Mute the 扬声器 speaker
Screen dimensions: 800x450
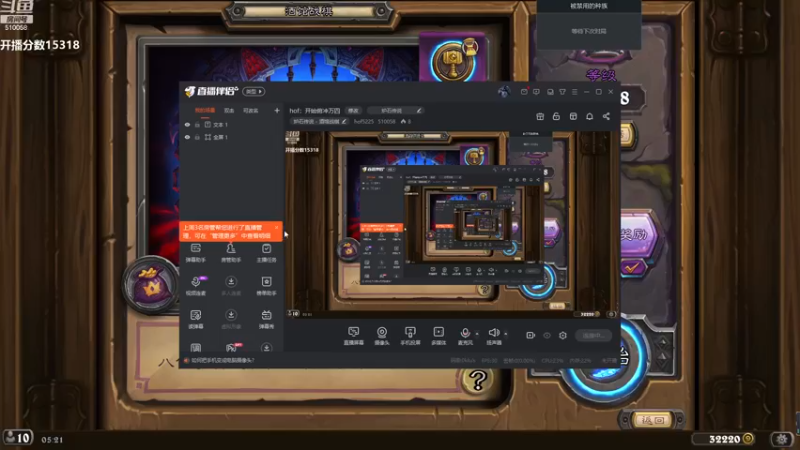tap(494, 336)
